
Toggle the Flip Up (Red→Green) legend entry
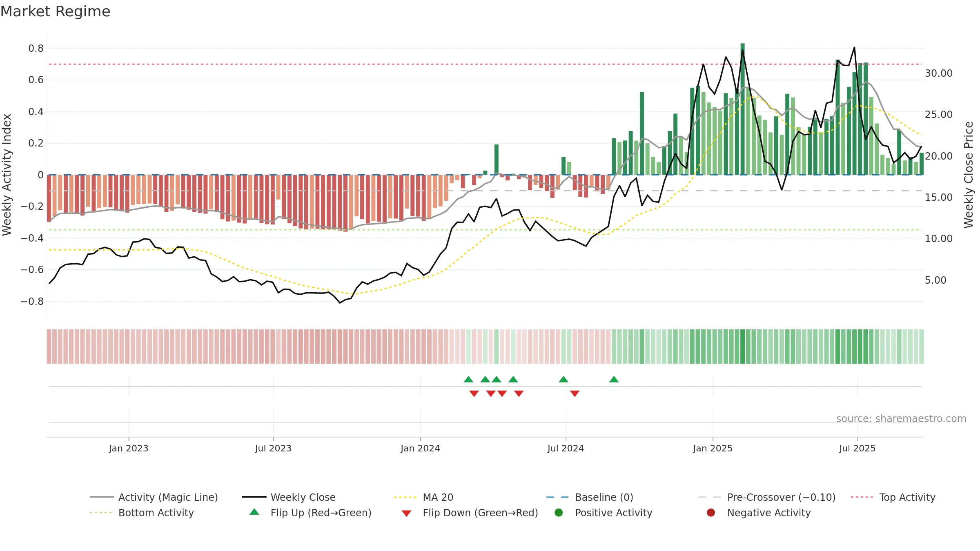pyautogui.click(x=310, y=513)
